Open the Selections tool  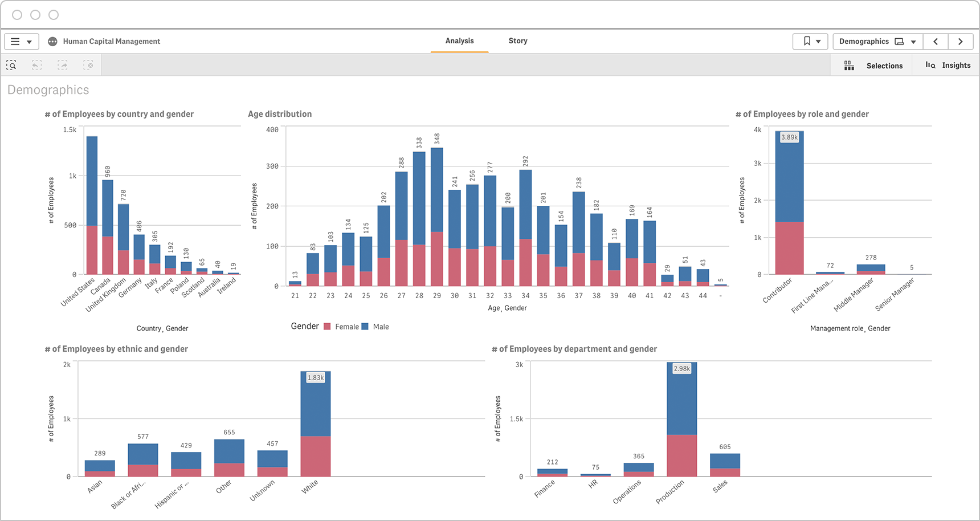pyautogui.click(x=873, y=66)
